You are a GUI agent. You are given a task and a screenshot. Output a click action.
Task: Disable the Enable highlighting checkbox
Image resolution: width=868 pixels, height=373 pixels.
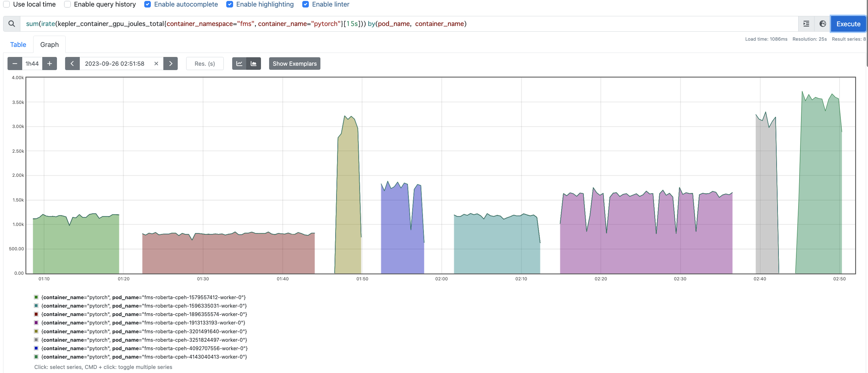(229, 4)
